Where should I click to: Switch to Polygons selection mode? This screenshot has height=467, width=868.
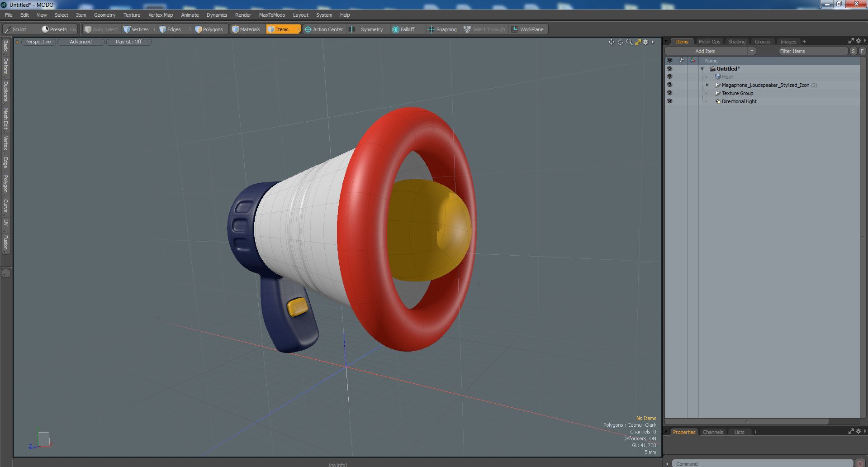pyautogui.click(x=210, y=29)
